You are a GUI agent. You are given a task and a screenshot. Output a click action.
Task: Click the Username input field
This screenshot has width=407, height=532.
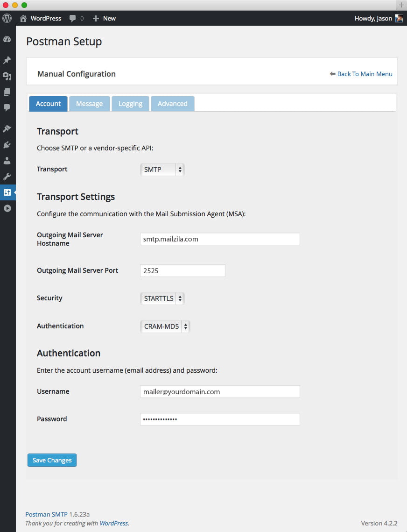[x=220, y=391]
